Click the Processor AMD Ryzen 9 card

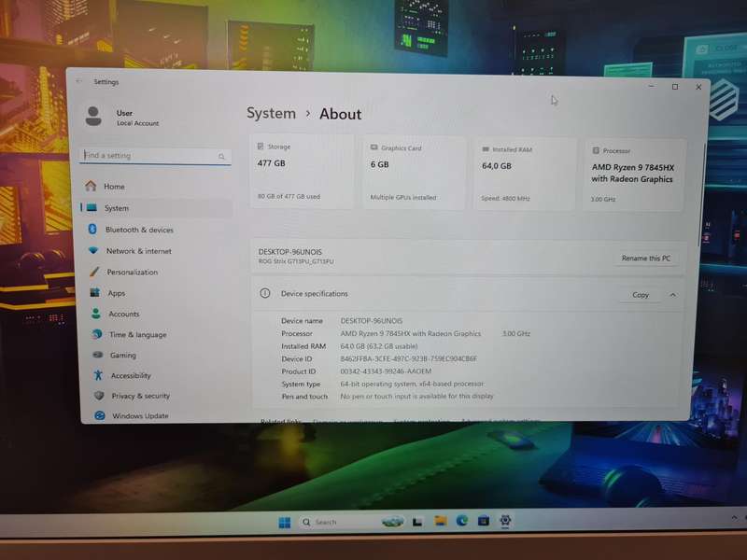635,175
